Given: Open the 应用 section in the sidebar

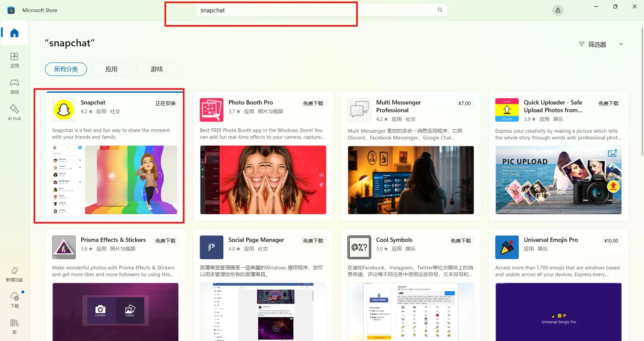Looking at the screenshot, I should (14, 60).
